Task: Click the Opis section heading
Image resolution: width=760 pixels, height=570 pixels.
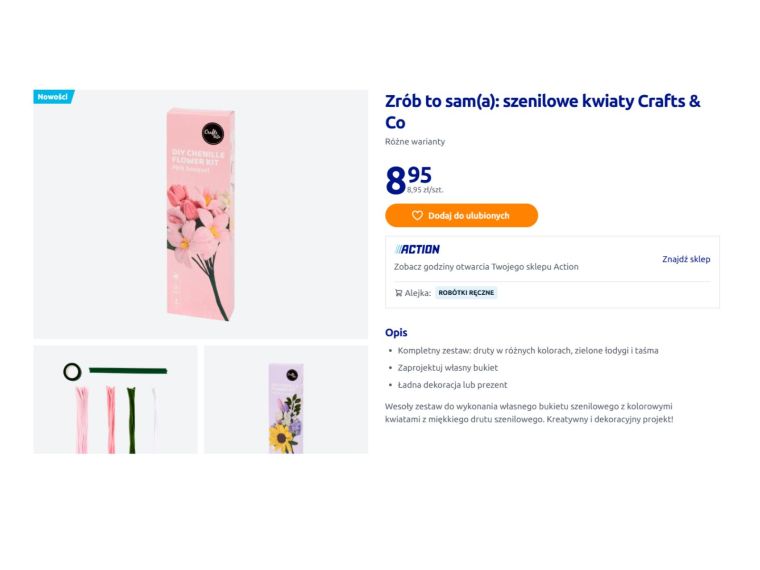Action: [396, 333]
